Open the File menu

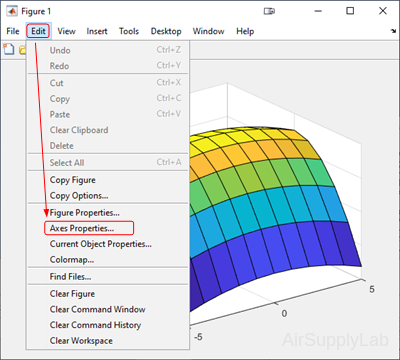[x=13, y=31]
